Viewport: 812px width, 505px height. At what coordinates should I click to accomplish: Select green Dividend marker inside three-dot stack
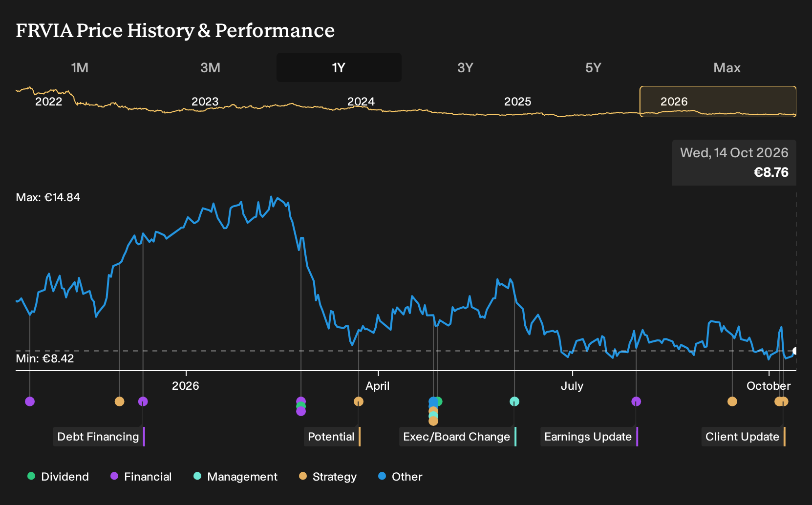point(301,406)
